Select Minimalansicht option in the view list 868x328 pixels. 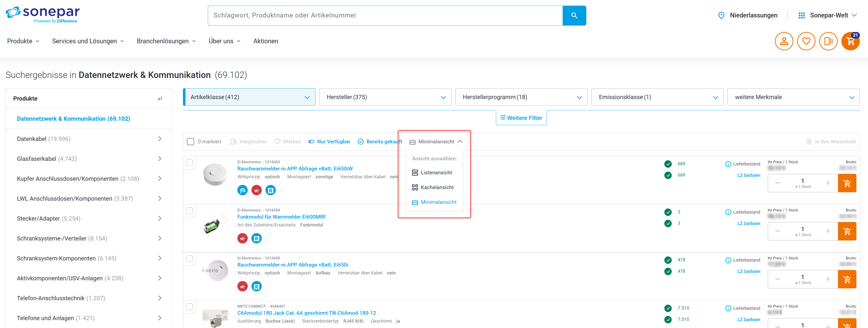[434, 202]
